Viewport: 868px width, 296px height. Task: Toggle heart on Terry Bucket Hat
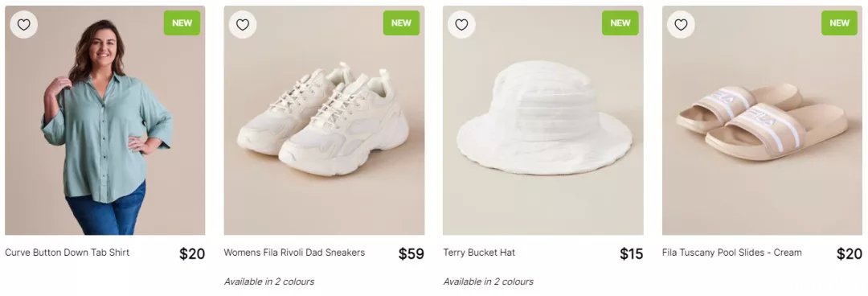pyautogui.click(x=461, y=24)
